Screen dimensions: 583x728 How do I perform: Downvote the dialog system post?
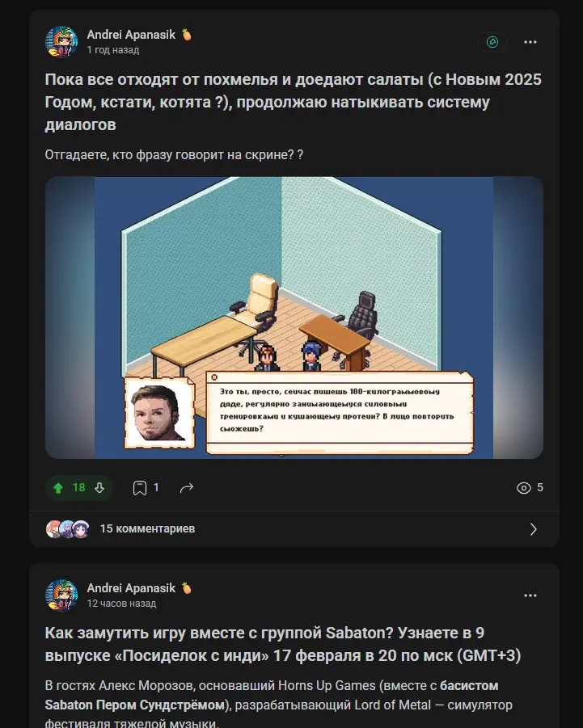coord(99,488)
